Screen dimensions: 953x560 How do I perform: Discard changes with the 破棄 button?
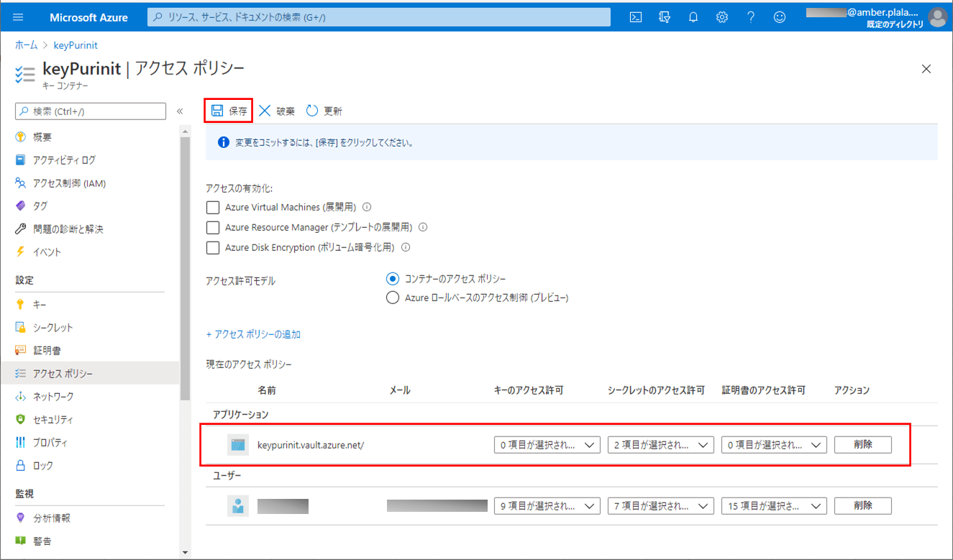click(x=277, y=111)
